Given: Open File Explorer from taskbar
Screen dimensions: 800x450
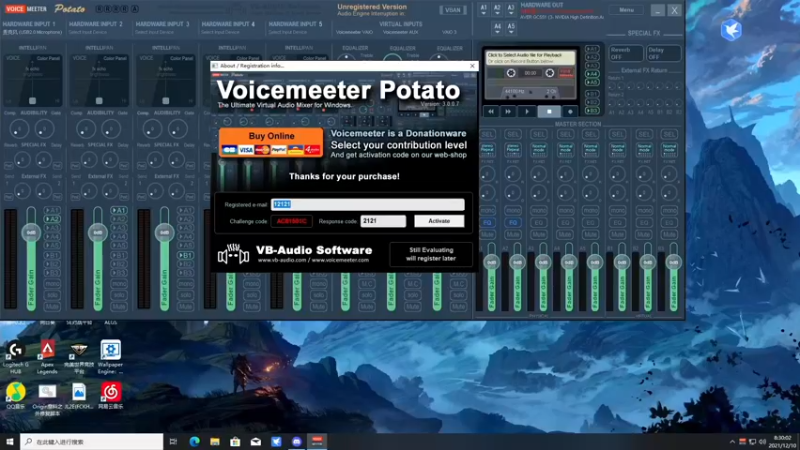Looking at the screenshot, I should 215,441.
